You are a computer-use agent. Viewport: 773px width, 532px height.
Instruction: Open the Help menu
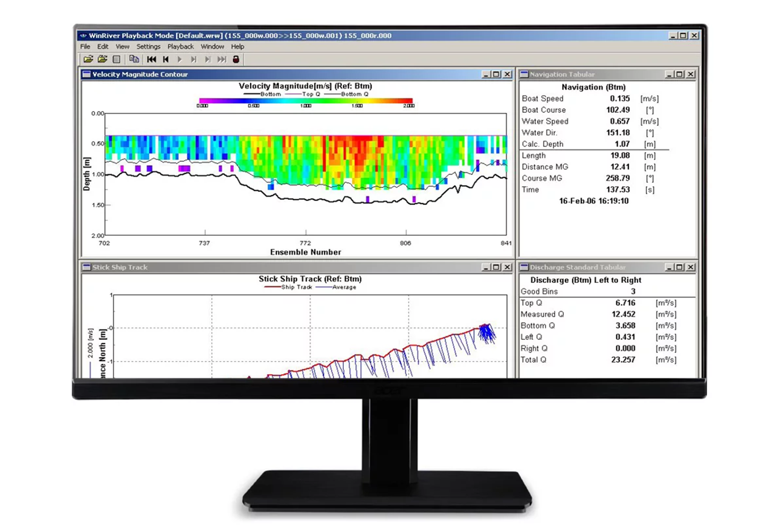click(x=237, y=47)
